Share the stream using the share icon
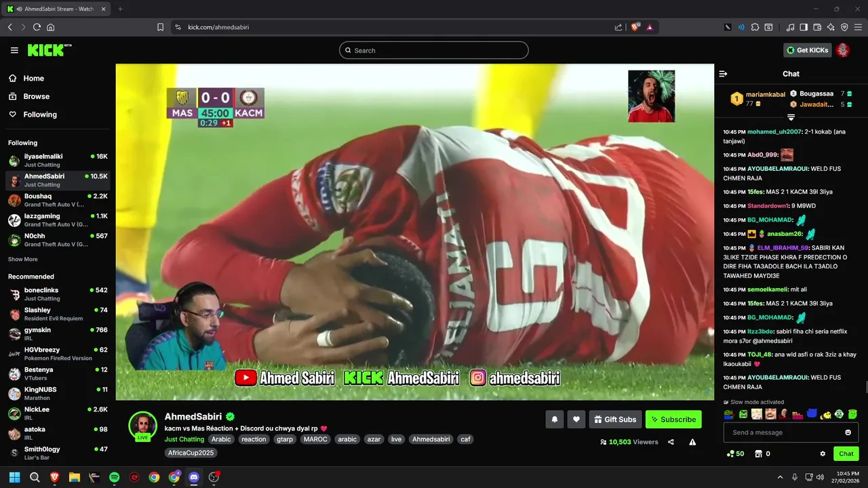The image size is (868, 488). click(671, 442)
